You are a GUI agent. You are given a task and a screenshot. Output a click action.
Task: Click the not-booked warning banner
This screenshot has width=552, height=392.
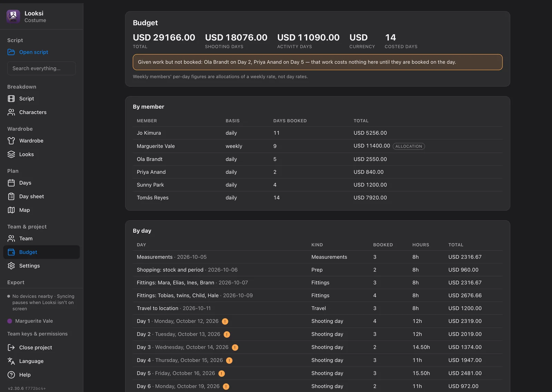[x=317, y=62]
